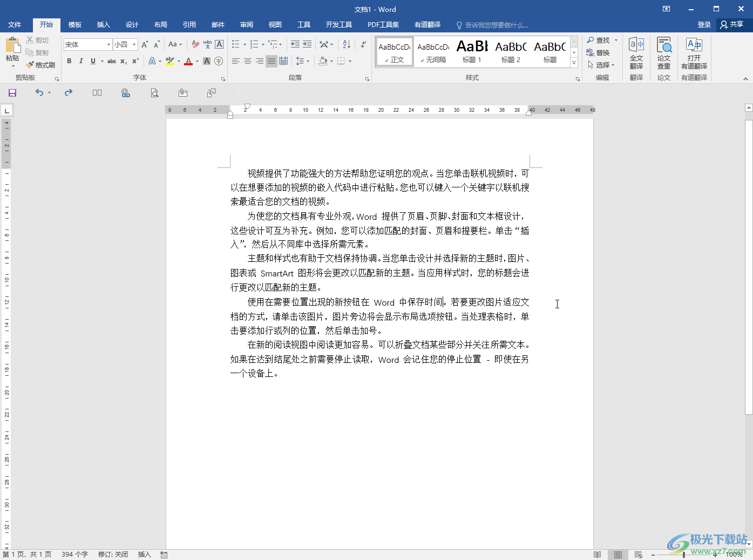Viewport: 753px width, 560px height.
Task: Toggle subscript formatting
Action: coord(124,61)
